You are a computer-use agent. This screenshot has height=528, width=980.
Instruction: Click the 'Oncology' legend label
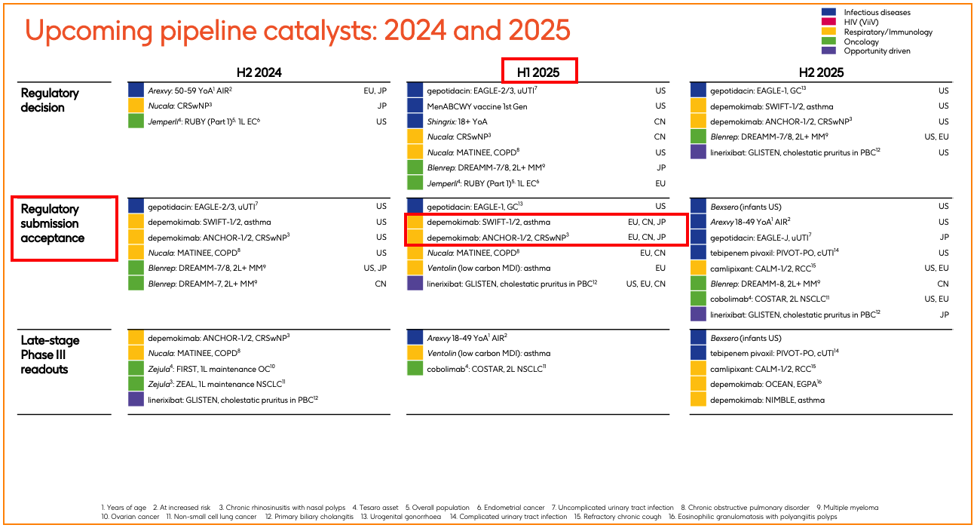pyautogui.click(x=860, y=41)
